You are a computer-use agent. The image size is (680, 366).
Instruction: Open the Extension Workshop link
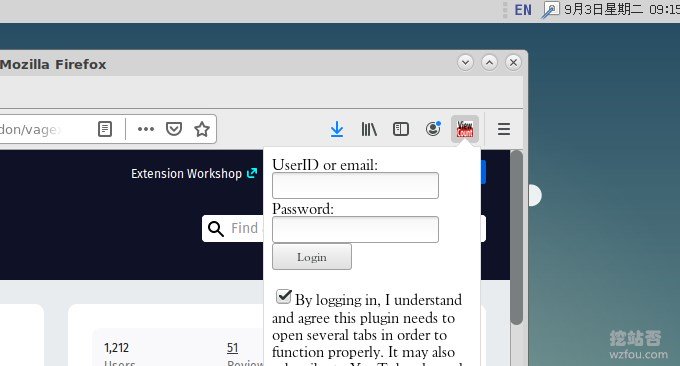194,173
